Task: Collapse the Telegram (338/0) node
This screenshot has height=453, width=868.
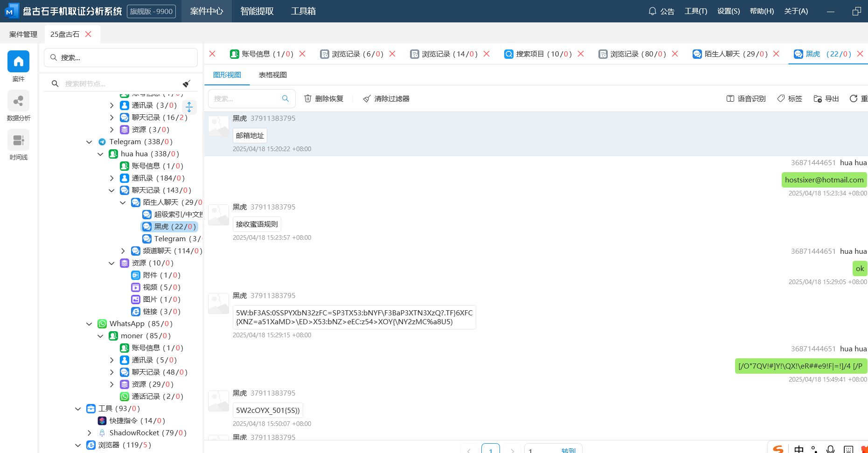Action: [x=89, y=142]
